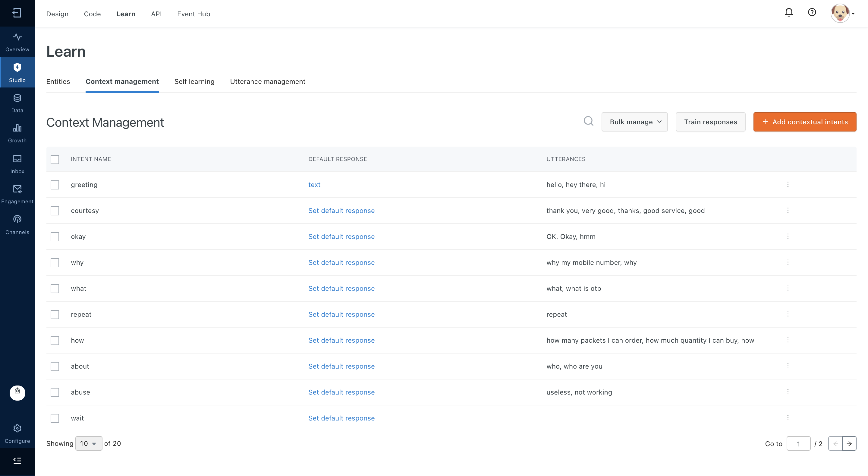Click the round bot avatar icon in sidebar
Viewport: 868px width, 476px height.
coord(17,393)
